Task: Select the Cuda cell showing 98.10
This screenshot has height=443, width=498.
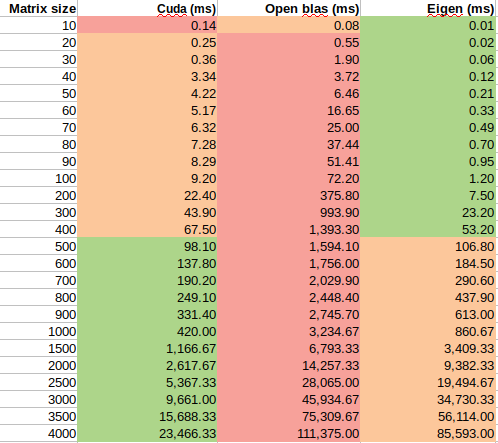Action: coord(147,246)
